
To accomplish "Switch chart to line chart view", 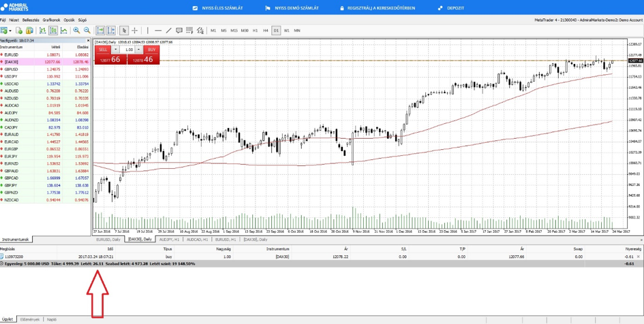I will 64,31.
